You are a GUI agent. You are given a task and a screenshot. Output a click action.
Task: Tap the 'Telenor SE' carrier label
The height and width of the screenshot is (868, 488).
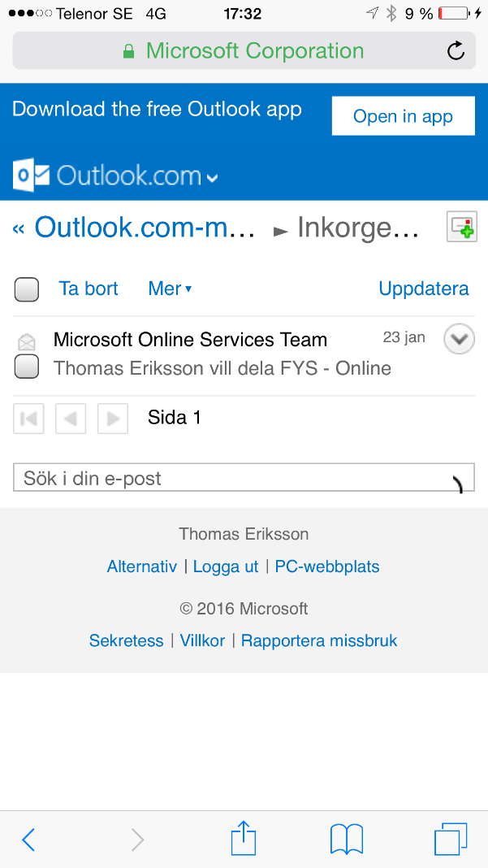coord(95,14)
